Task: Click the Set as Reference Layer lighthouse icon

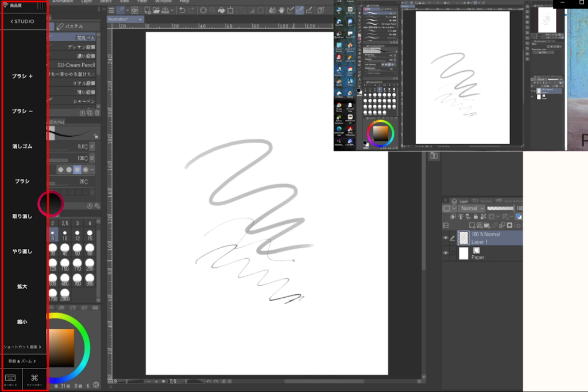Action: 461,217
